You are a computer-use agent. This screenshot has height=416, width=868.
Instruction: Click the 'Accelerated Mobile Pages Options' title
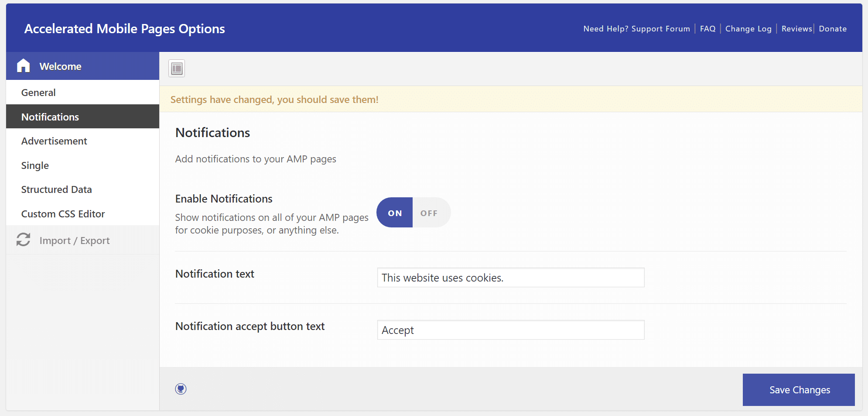(x=125, y=29)
